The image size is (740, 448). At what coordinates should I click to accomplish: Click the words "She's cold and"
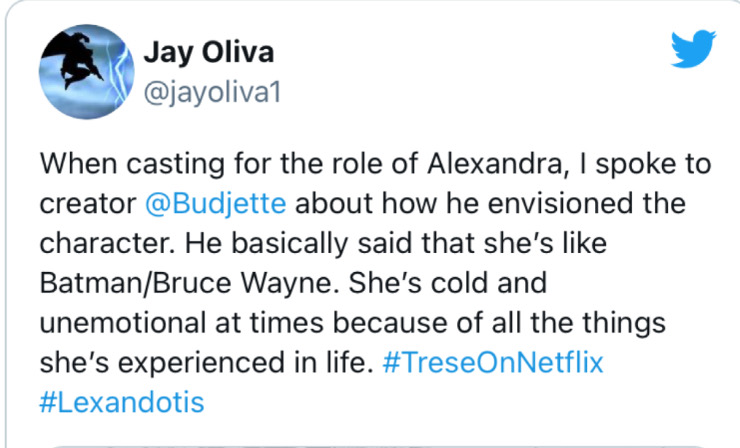pos(464,283)
